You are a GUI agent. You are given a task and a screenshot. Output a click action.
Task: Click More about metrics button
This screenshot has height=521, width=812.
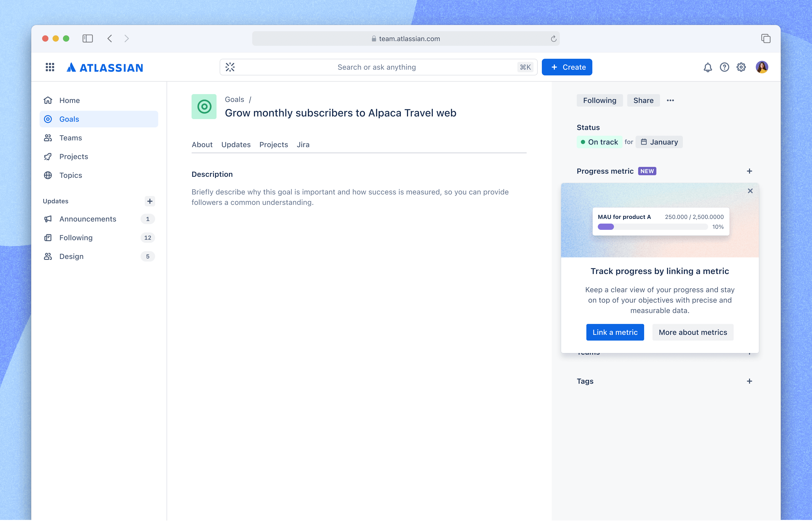coord(693,332)
